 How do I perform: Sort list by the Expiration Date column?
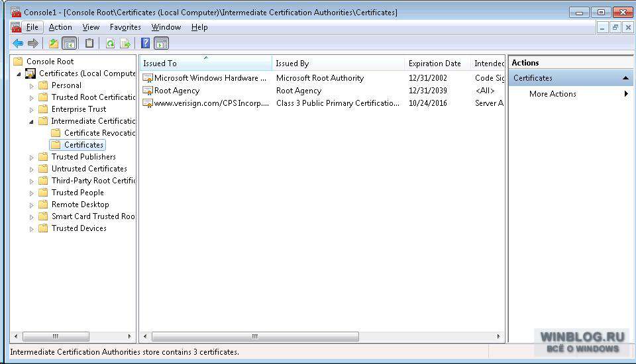[x=438, y=64]
